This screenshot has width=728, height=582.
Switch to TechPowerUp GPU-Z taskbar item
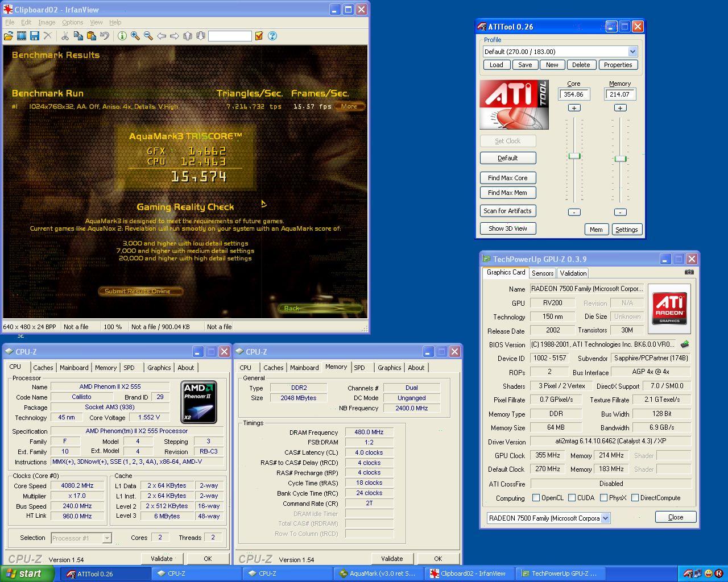coord(560,573)
